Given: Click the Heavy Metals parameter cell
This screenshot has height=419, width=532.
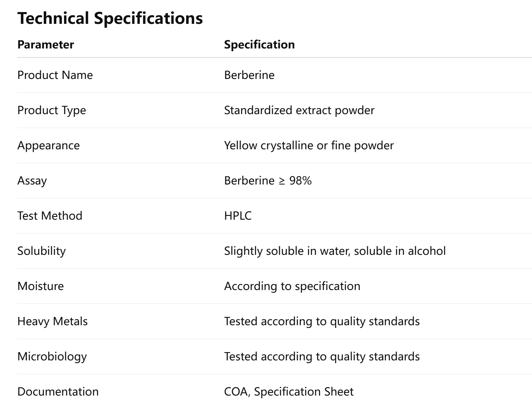Looking at the screenshot, I should coord(52,321).
